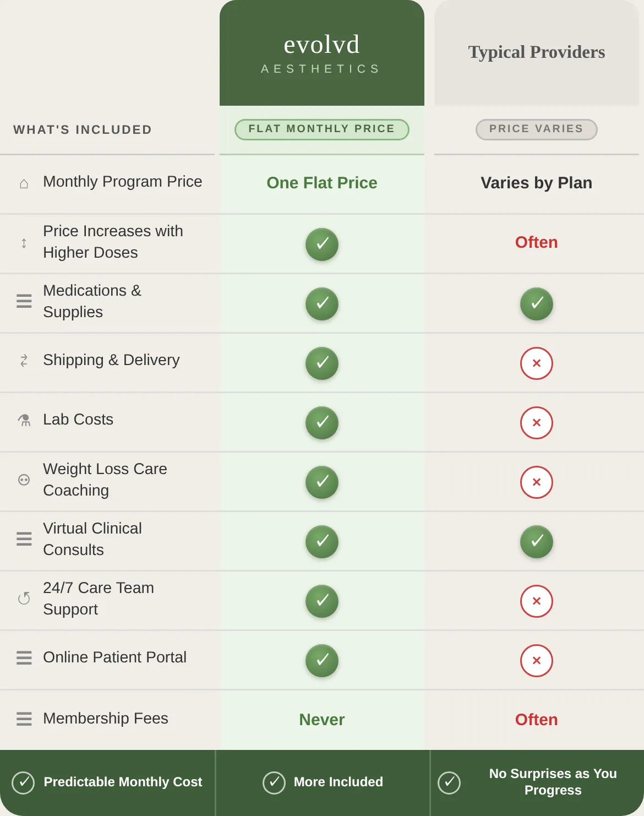Click evolvd checkmark for Online Patient Portal
Viewport: 644px width, 816px height.
pyautogui.click(x=322, y=661)
